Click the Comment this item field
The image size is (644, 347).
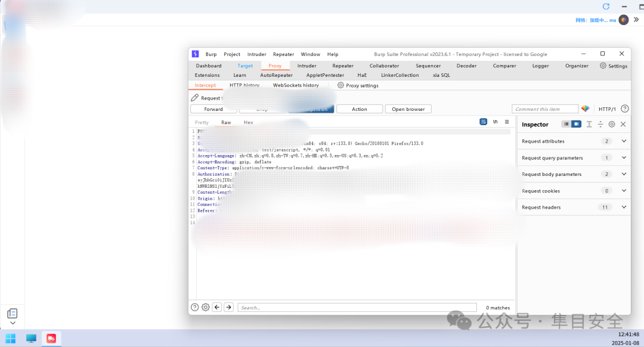coord(545,109)
